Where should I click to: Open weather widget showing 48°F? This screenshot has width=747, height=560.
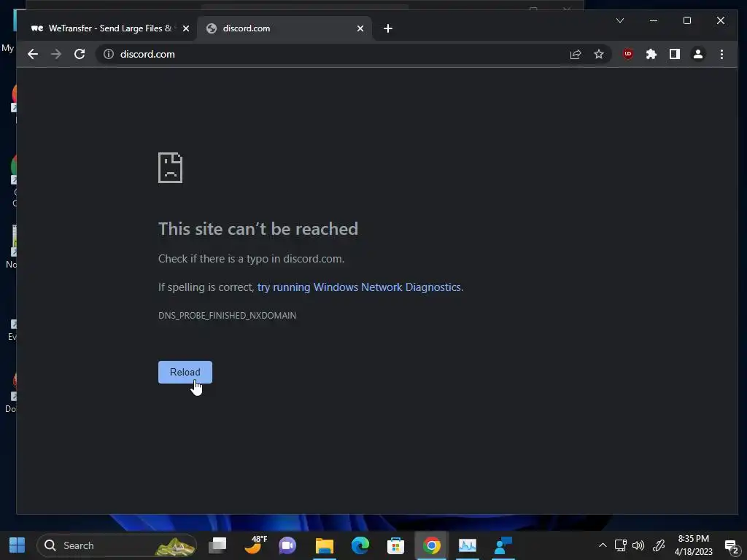(x=254, y=545)
